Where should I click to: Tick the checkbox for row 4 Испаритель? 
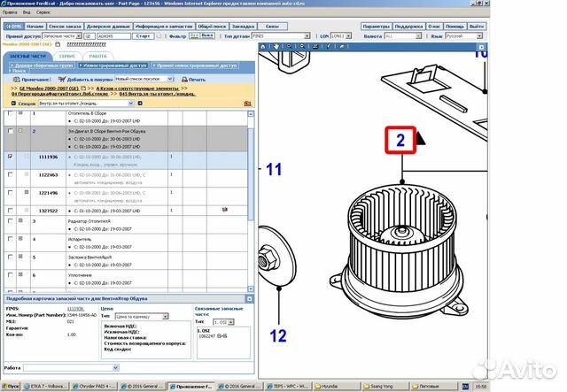[10, 239]
